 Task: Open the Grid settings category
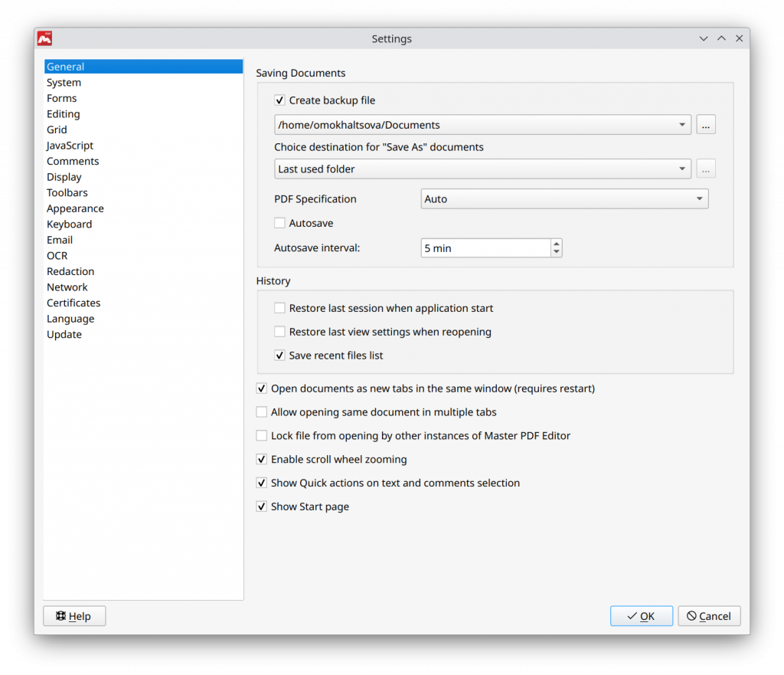pyautogui.click(x=143, y=129)
